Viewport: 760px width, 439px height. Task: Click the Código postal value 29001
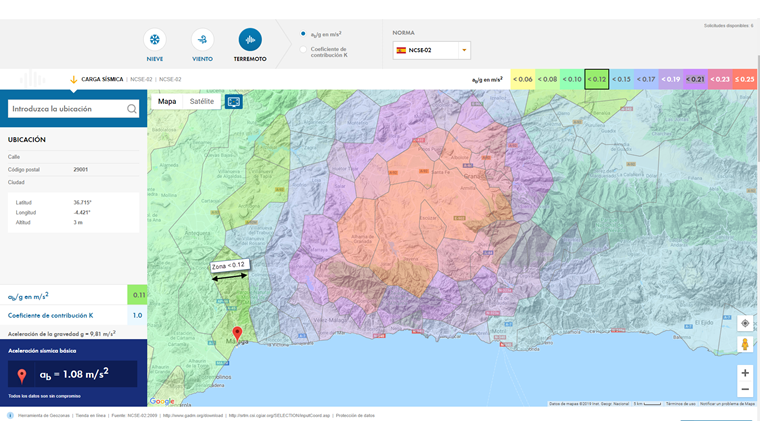(80, 170)
